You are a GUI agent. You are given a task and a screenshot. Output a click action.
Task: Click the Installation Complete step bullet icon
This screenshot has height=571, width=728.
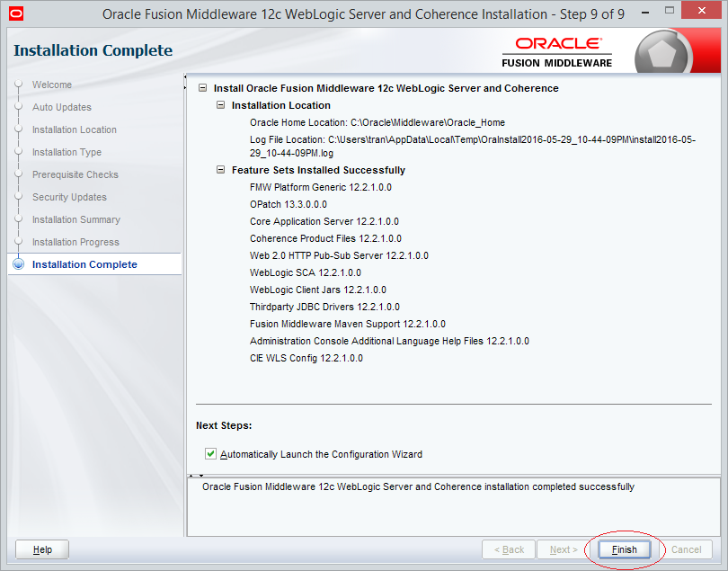click(x=19, y=263)
